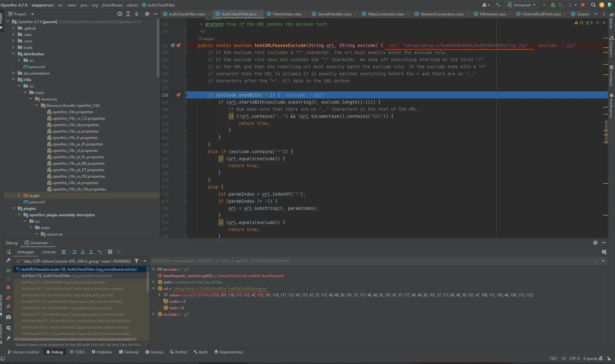Click the Step Out icon
615x364 pixels.
pyautogui.click(x=91, y=252)
